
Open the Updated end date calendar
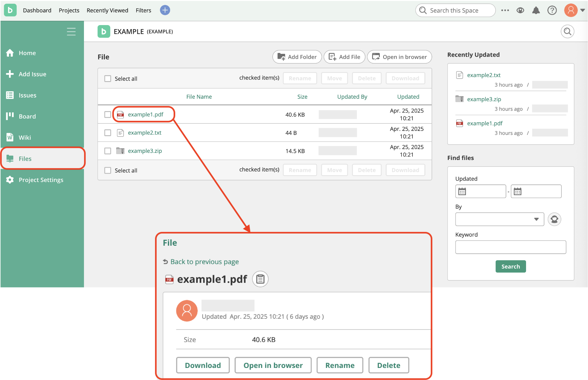517,192
